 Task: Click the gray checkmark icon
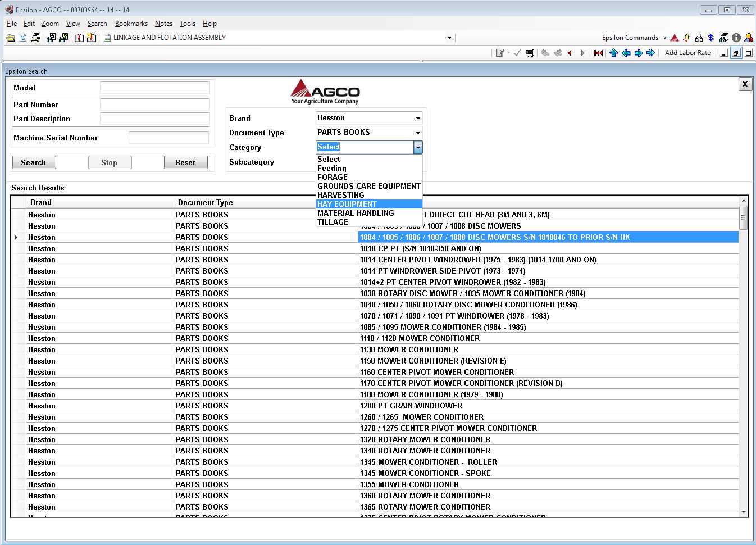pyautogui.click(x=517, y=53)
